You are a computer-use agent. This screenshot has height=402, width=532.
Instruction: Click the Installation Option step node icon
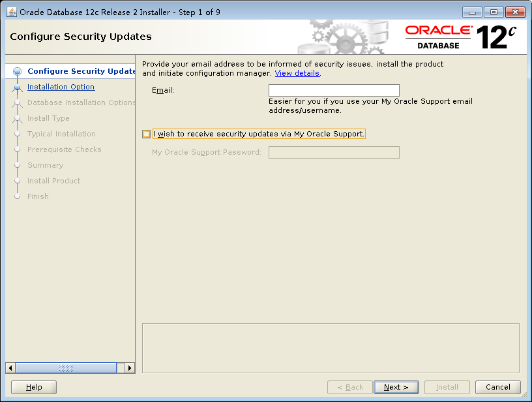click(x=18, y=87)
